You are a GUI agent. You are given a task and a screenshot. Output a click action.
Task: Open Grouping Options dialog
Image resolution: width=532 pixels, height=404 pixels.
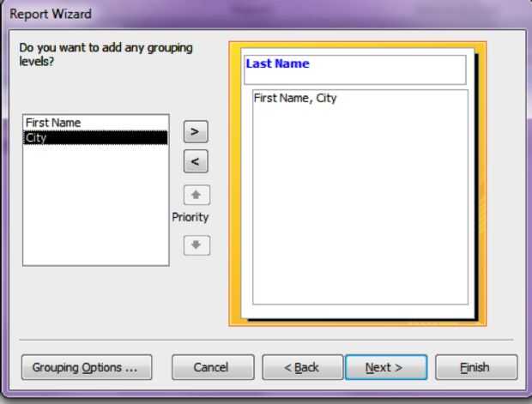tap(87, 367)
